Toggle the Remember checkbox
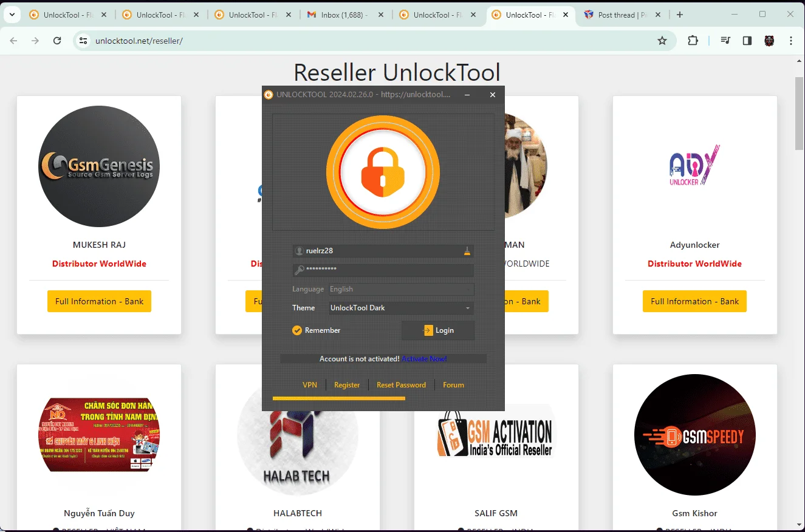Screen dimensions: 805x532 [x=297, y=330]
